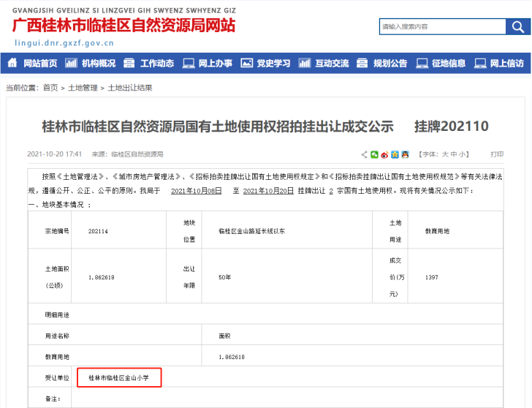The height and width of the screenshot is (408, 532).
Task: Click 首页 in the breadcrumb
Action: [50, 88]
